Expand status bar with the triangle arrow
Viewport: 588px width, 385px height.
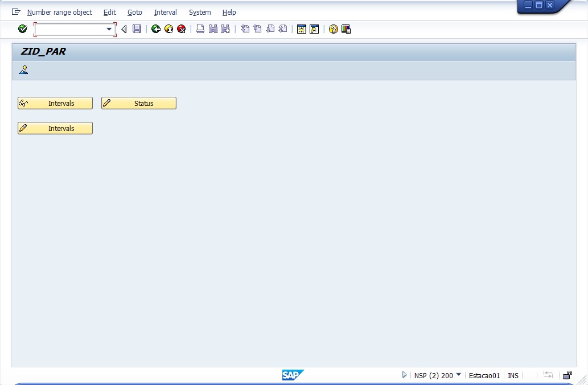pos(405,375)
